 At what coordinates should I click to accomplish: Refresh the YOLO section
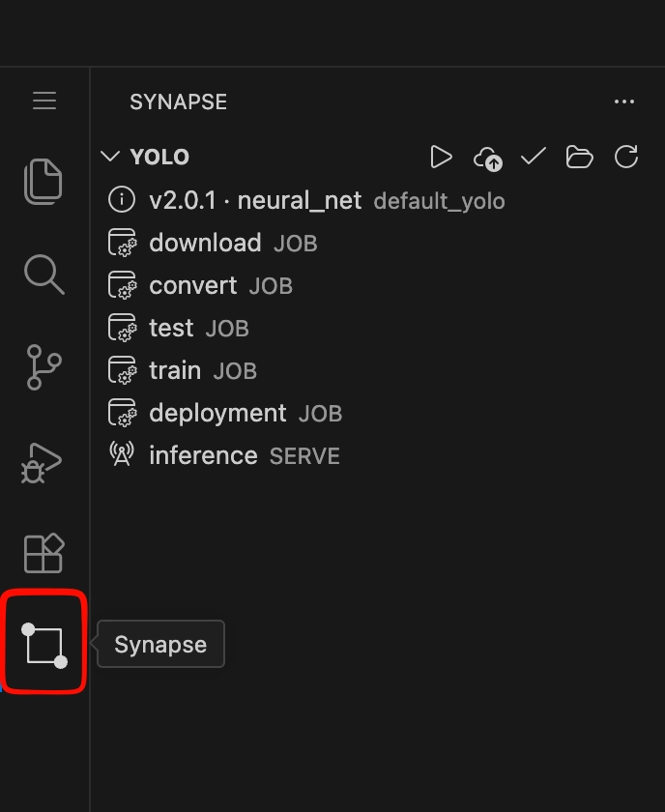[x=626, y=157]
